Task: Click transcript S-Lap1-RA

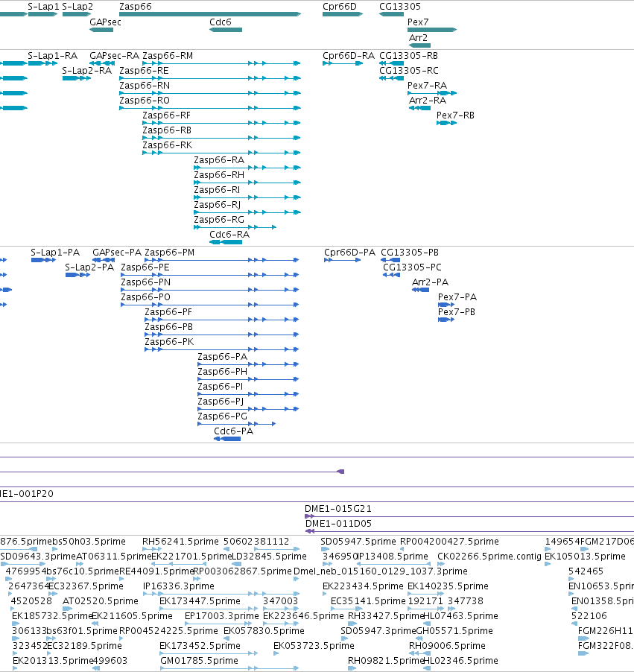Action: [x=53, y=56]
